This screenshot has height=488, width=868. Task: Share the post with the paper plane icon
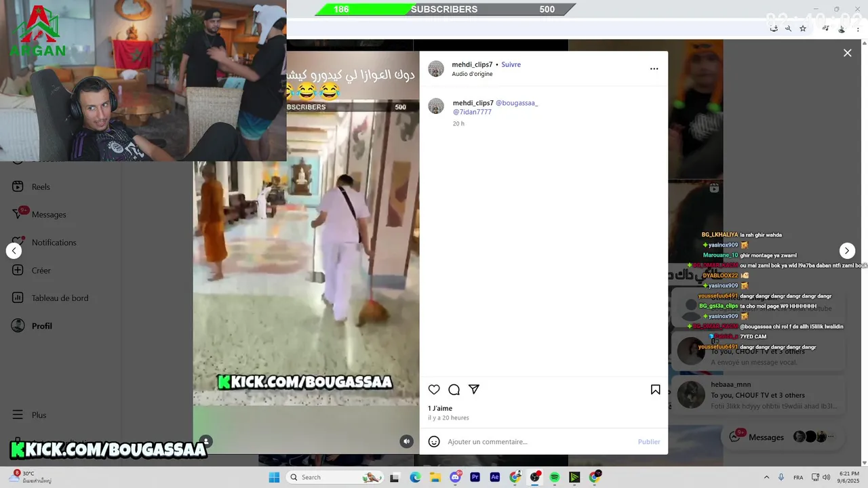point(474,390)
